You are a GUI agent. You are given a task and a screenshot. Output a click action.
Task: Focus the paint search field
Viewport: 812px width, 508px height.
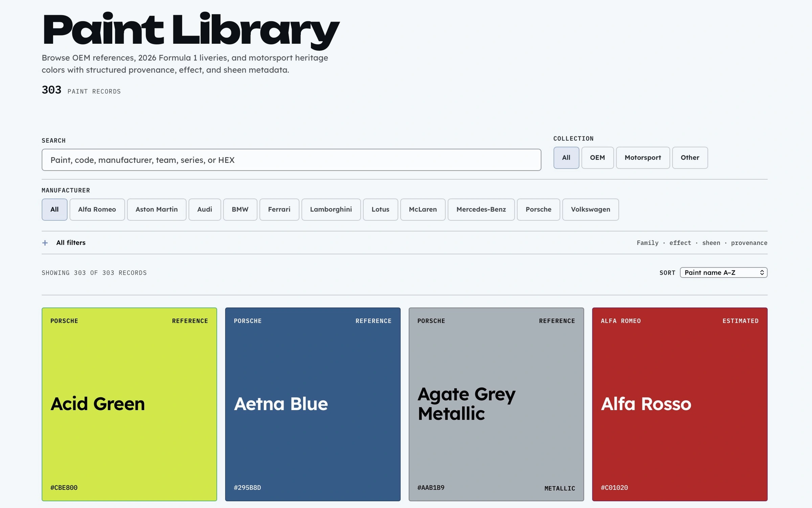pos(291,160)
